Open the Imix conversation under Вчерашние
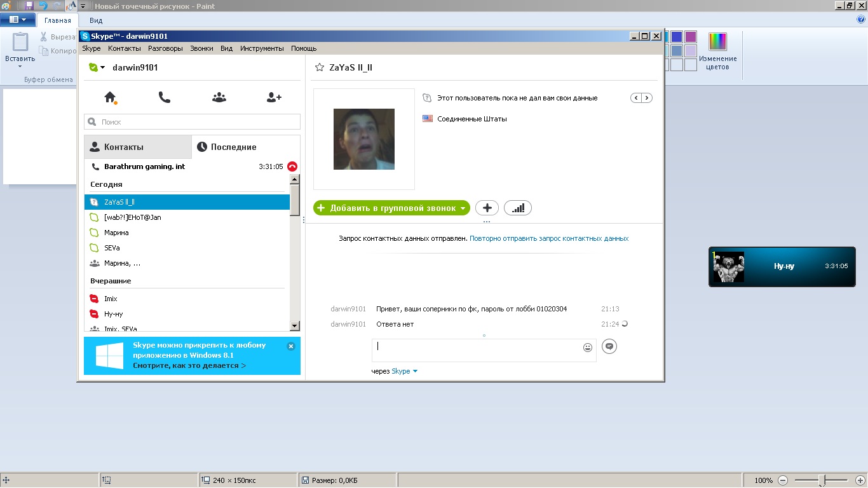This screenshot has height=488, width=868. (x=187, y=299)
